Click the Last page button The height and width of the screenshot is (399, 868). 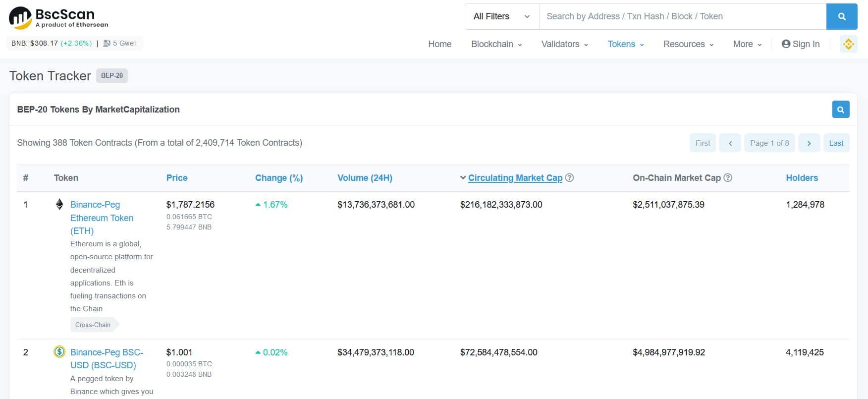tap(836, 143)
